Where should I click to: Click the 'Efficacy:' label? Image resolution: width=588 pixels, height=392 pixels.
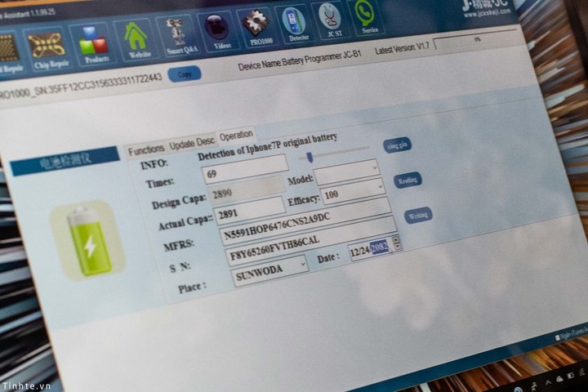tap(303, 201)
